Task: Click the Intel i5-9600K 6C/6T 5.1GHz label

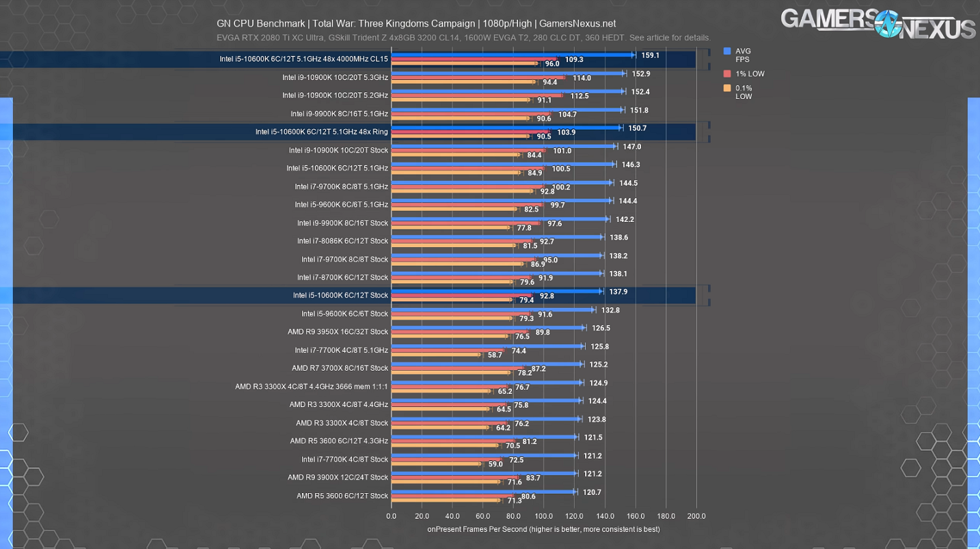Action: 342,205
